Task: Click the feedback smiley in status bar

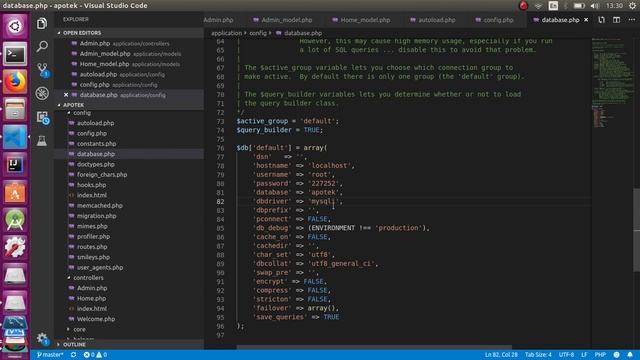Action: tap(616, 355)
